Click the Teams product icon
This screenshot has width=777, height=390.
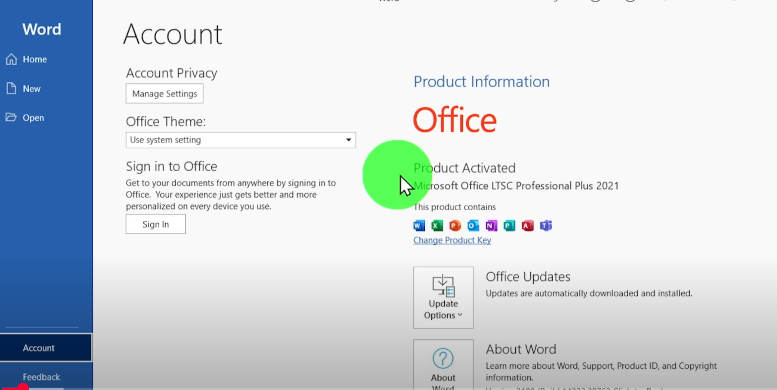[546, 225]
